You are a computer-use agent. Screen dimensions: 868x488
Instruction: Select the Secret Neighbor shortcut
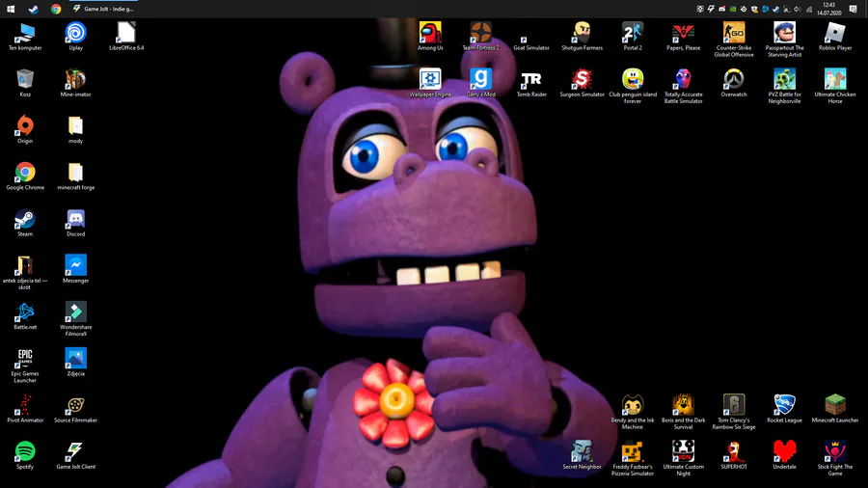click(582, 455)
